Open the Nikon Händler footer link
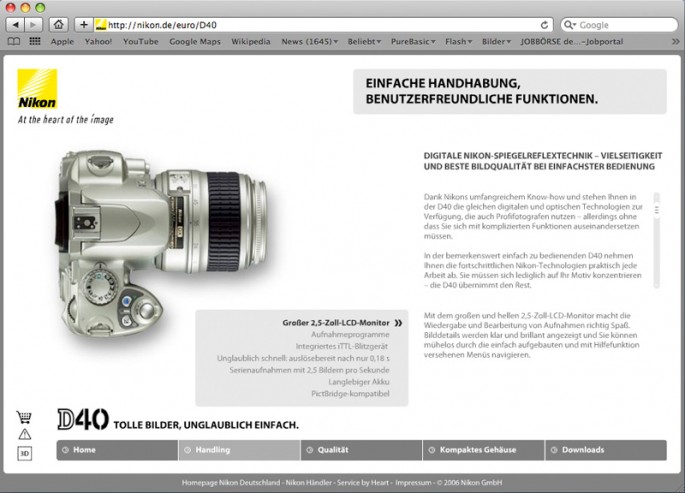 pos(308,483)
